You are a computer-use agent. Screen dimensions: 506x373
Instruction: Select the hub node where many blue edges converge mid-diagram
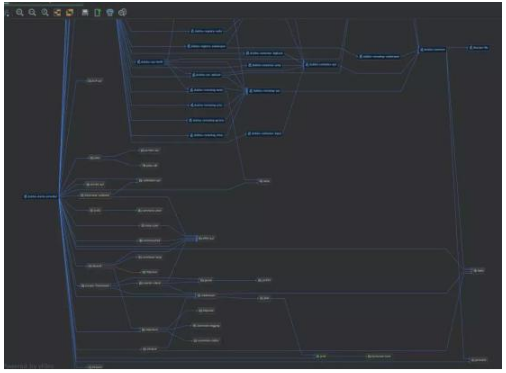[205, 238]
